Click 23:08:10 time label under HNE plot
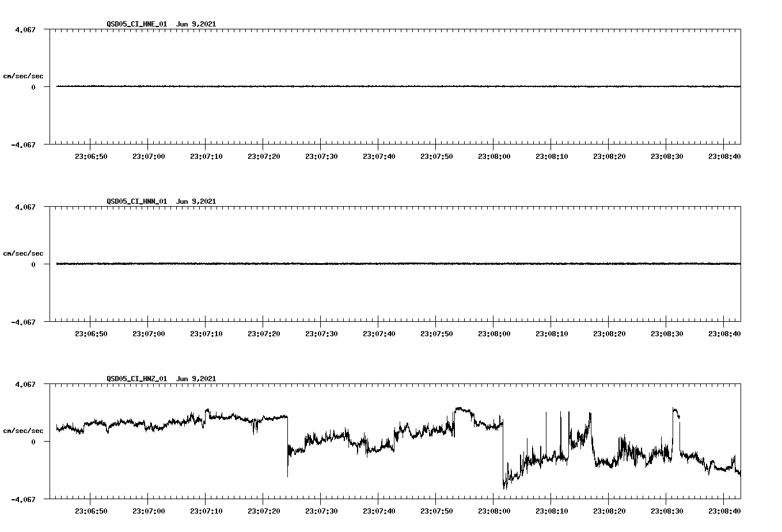This screenshot has width=782, height=532. click(552, 157)
